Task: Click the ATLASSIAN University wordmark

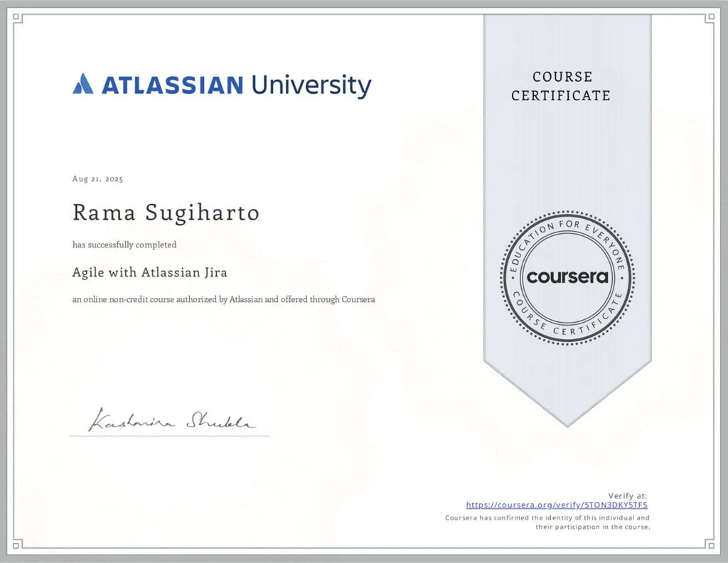Action: click(x=235, y=84)
